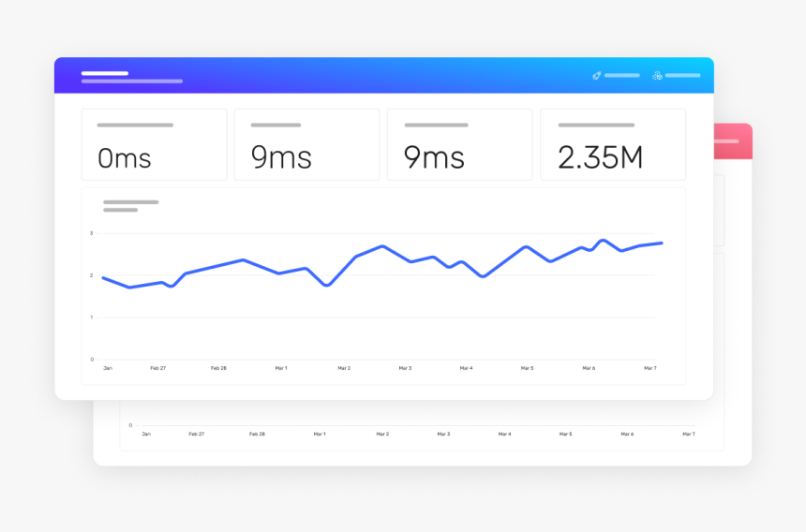Click 'Mar 2' label in the back window chart
Image resolution: width=806 pixels, height=532 pixels.
point(382,434)
